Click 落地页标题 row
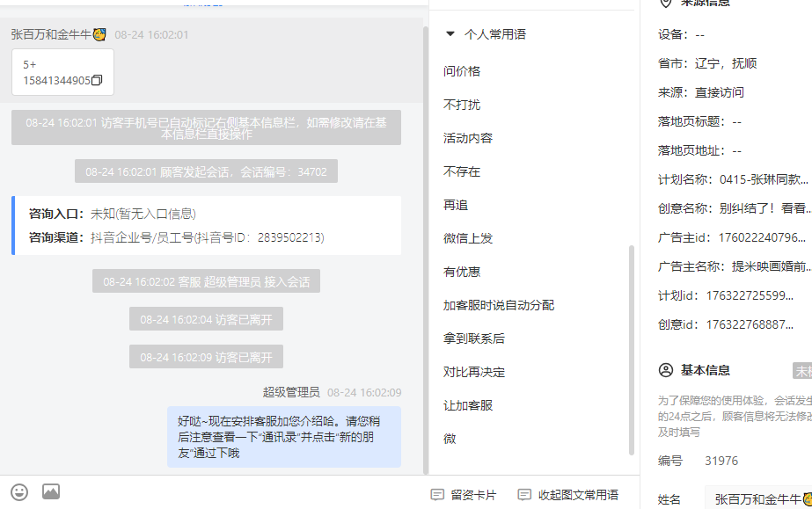Viewport: 812px width, 509px height. click(x=699, y=121)
